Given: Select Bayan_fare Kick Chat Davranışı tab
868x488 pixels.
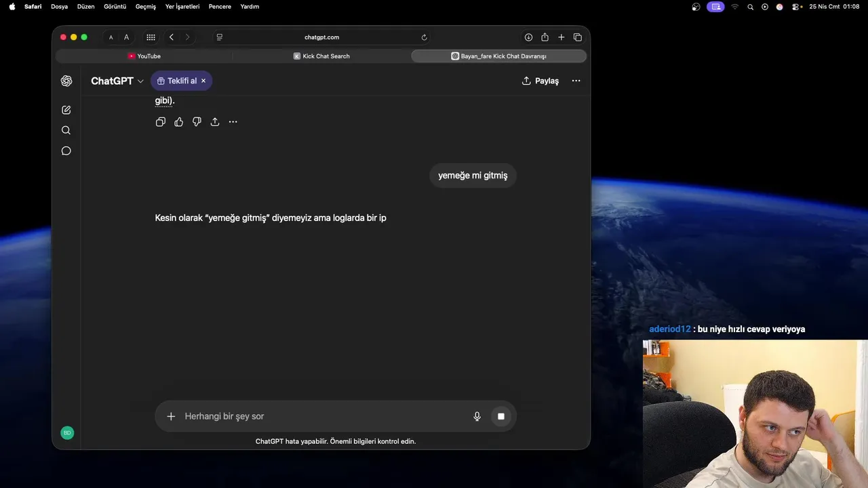Looking at the screenshot, I should coord(498,56).
